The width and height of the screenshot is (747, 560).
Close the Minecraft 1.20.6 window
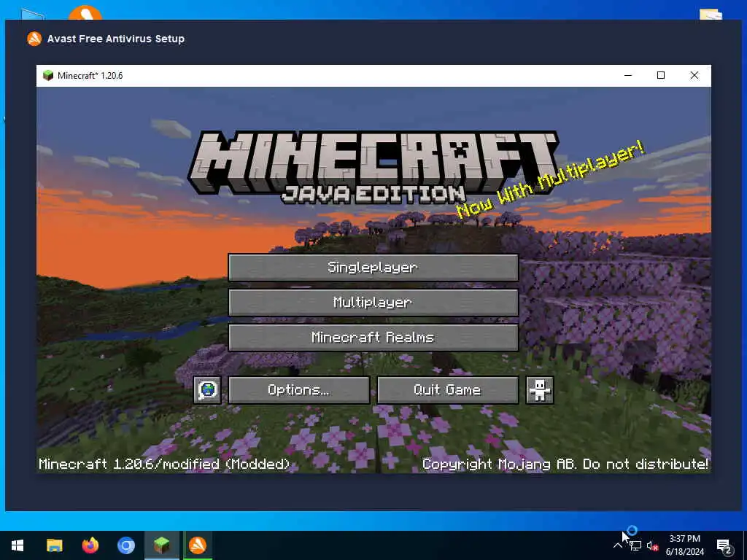[x=694, y=75]
